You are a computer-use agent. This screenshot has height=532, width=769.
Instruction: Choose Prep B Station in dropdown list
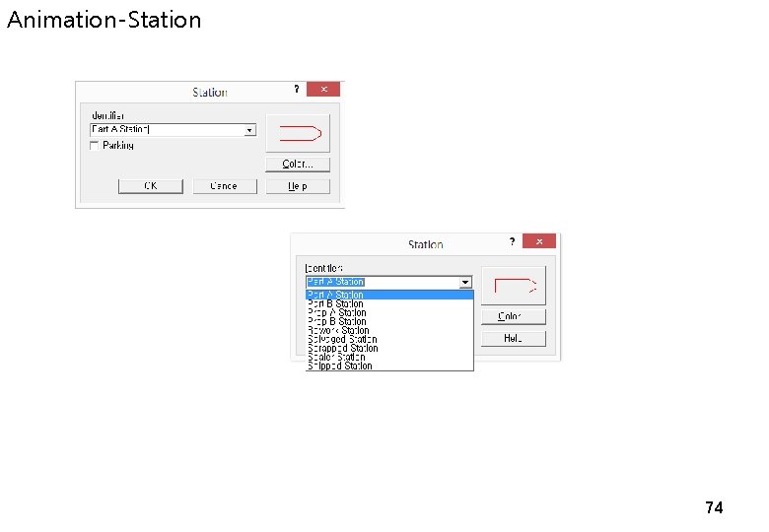tap(389, 321)
